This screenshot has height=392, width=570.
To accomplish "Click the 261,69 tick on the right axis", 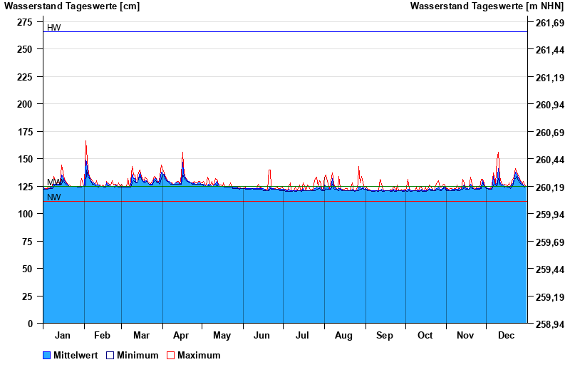I will click(x=549, y=23).
